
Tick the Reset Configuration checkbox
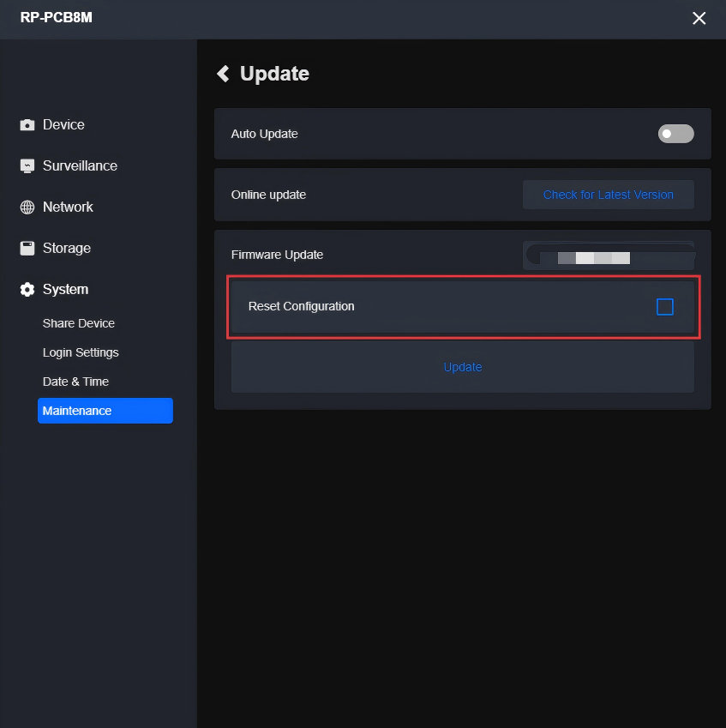pyautogui.click(x=664, y=306)
